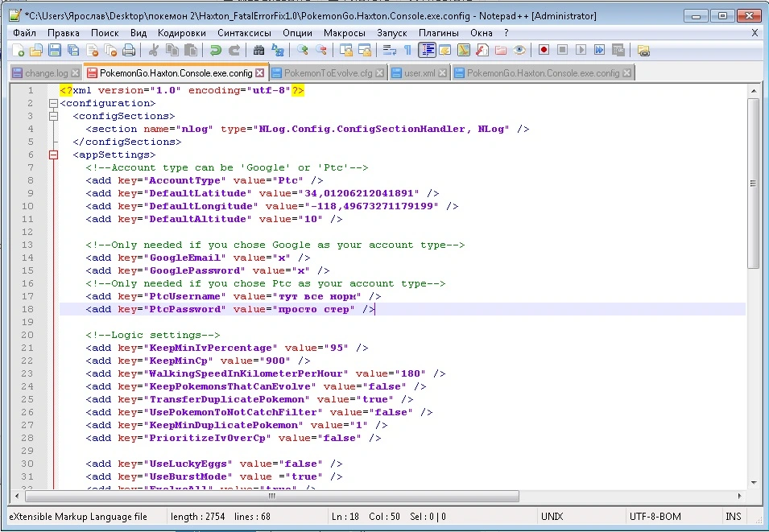Open the Опции menu
The height and width of the screenshot is (532, 769).
pyautogui.click(x=297, y=33)
